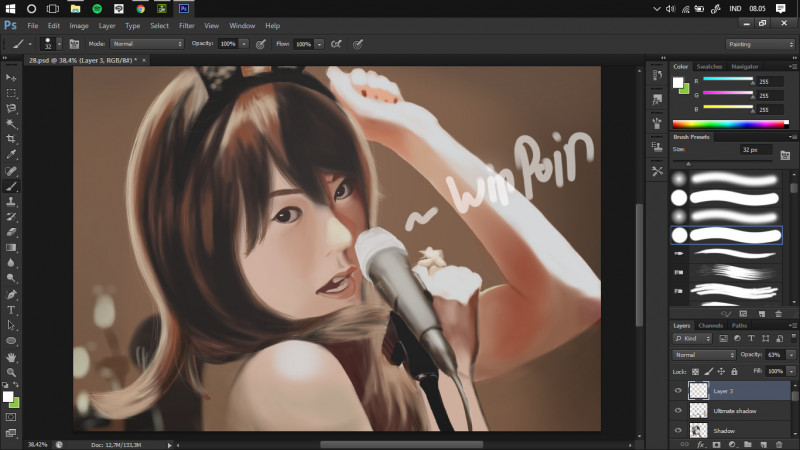Lock all with padlock icon
Image resolution: width=800 pixels, height=450 pixels.
[x=734, y=372]
